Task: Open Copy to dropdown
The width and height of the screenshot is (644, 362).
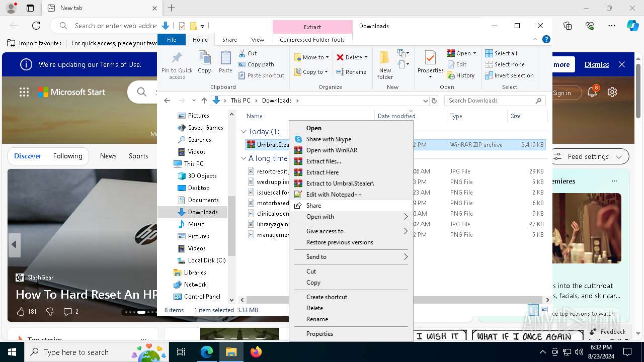Action: pos(312,72)
